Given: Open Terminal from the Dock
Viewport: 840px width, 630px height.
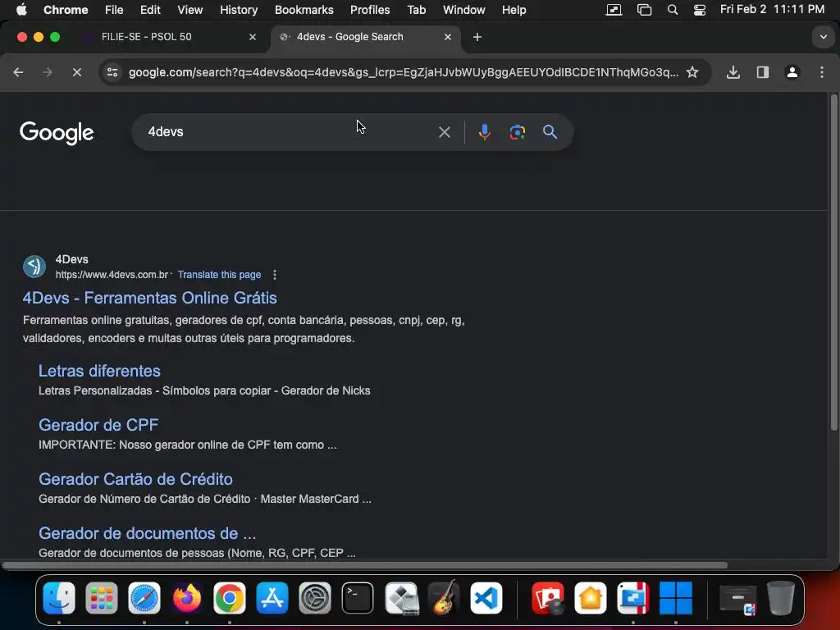Looking at the screenshot, I should 358,597.
